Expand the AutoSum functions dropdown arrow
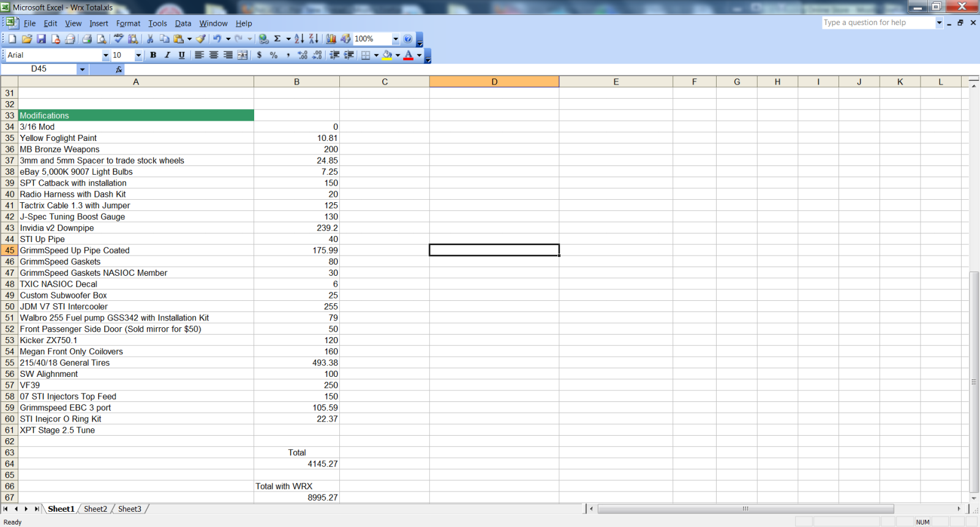The width and height of the screenshot is (980, 527). [288, 39]
